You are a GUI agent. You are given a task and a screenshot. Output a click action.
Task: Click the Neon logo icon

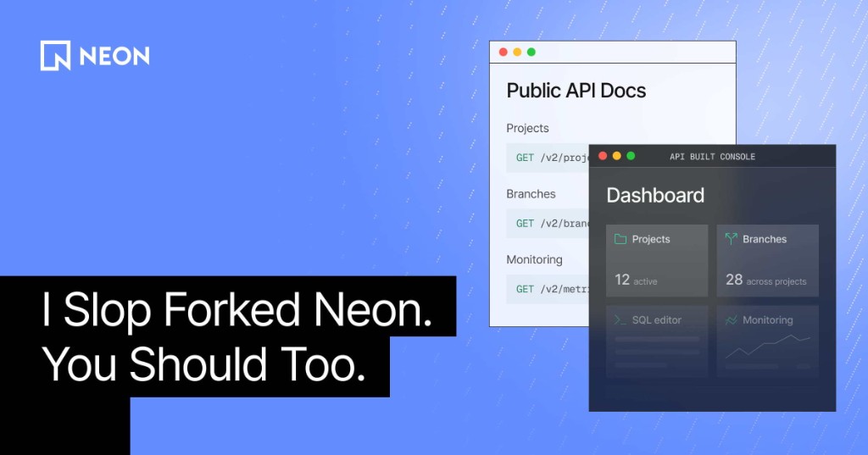point(55,55)
